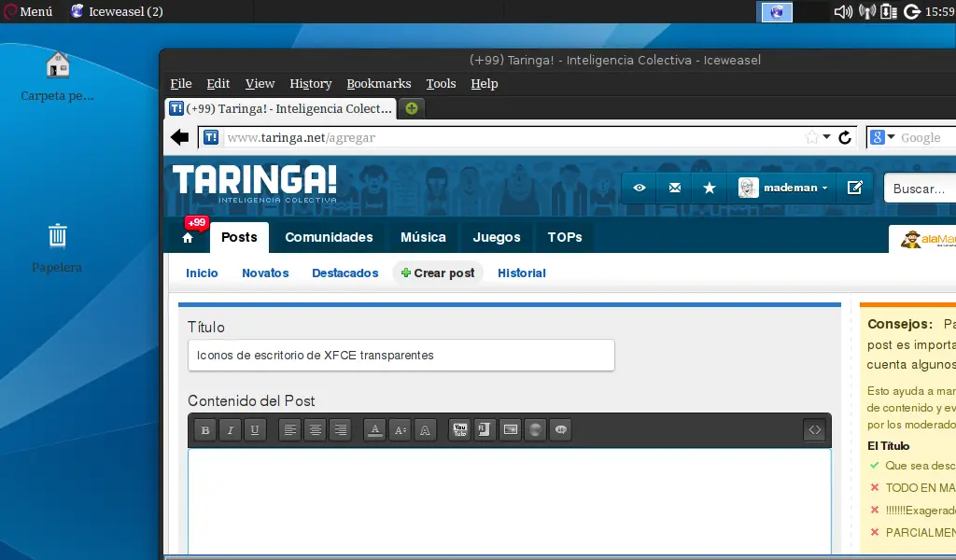Open the Edit menu

click(x=218, y=83)
